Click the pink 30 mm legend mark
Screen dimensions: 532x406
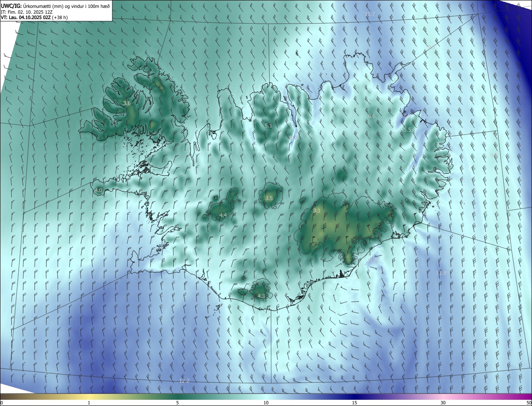coord(443,403)
